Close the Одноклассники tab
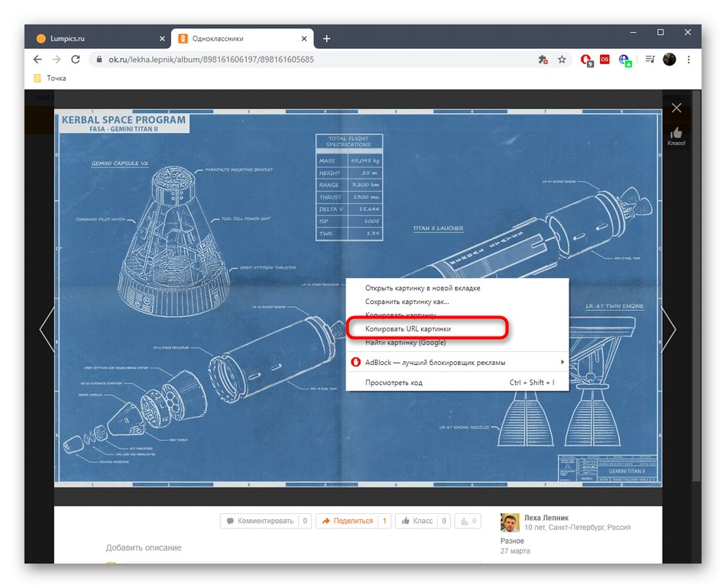 (304, 39)
